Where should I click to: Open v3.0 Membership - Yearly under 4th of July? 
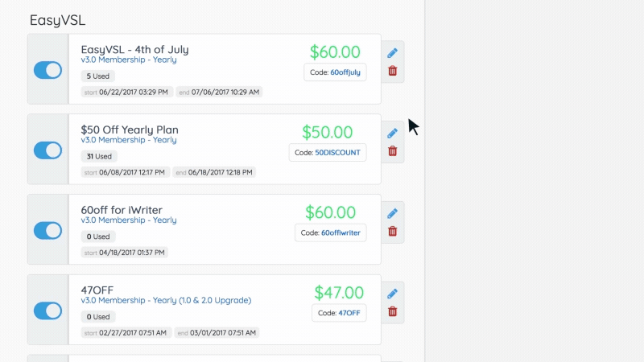129,60
